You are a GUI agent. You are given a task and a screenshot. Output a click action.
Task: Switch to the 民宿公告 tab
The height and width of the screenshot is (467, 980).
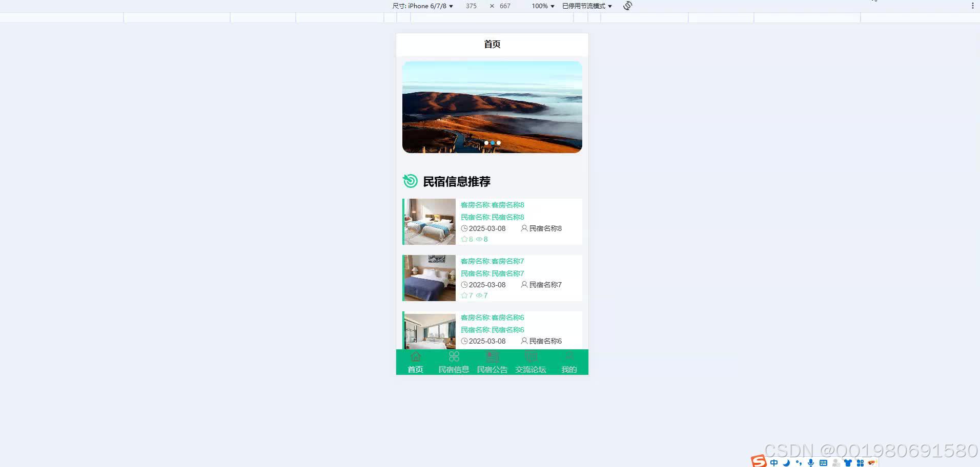click(492, 362)
